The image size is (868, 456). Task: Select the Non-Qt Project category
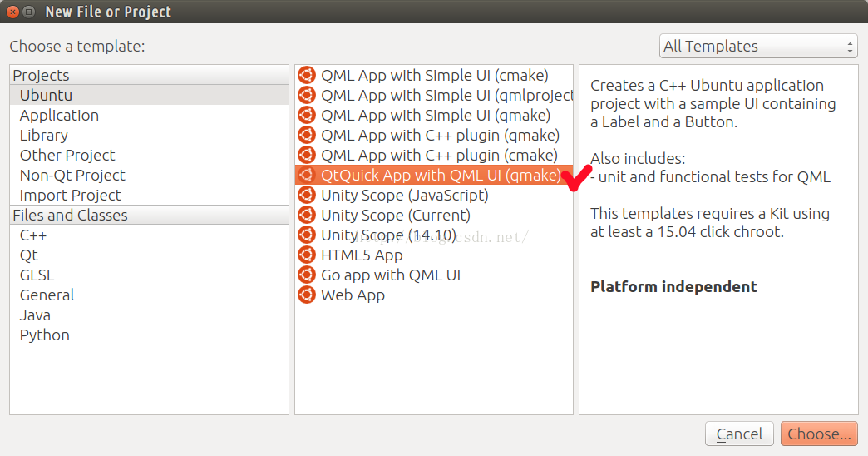point(150,175)
